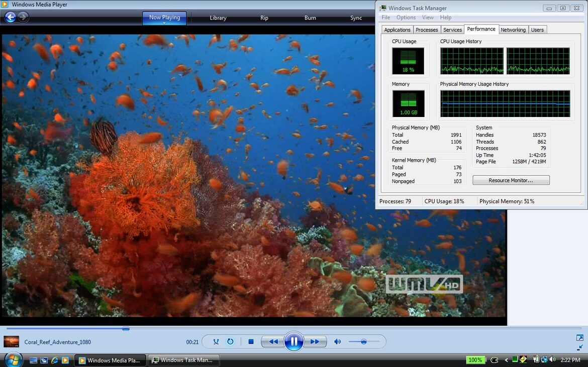Adjust the player volume slider
The height and width of the screenshot is (367, 588).
tap(364, 341)
